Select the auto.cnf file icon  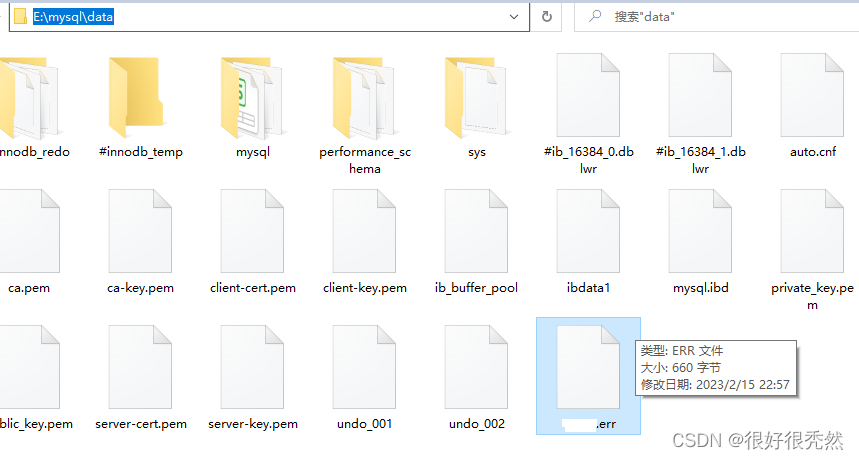[812, 95]
